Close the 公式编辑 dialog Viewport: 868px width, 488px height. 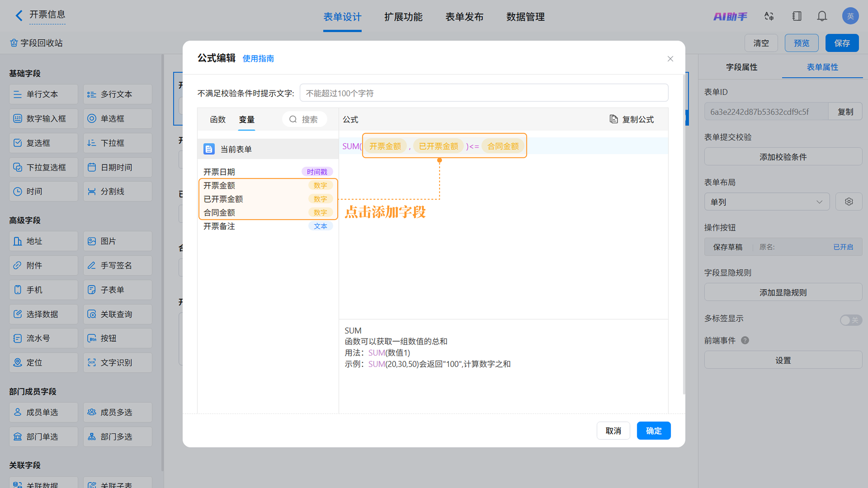pos(670,59)
